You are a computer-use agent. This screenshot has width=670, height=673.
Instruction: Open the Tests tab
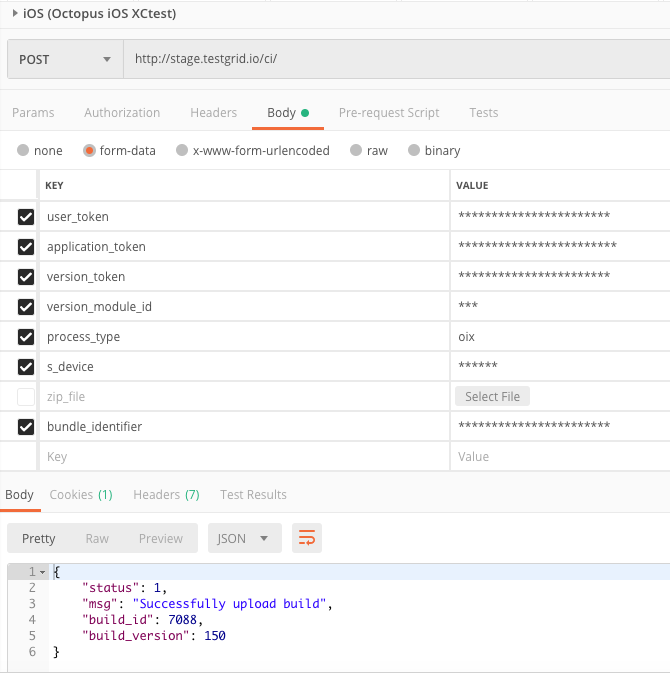click(x=484, y=113)
